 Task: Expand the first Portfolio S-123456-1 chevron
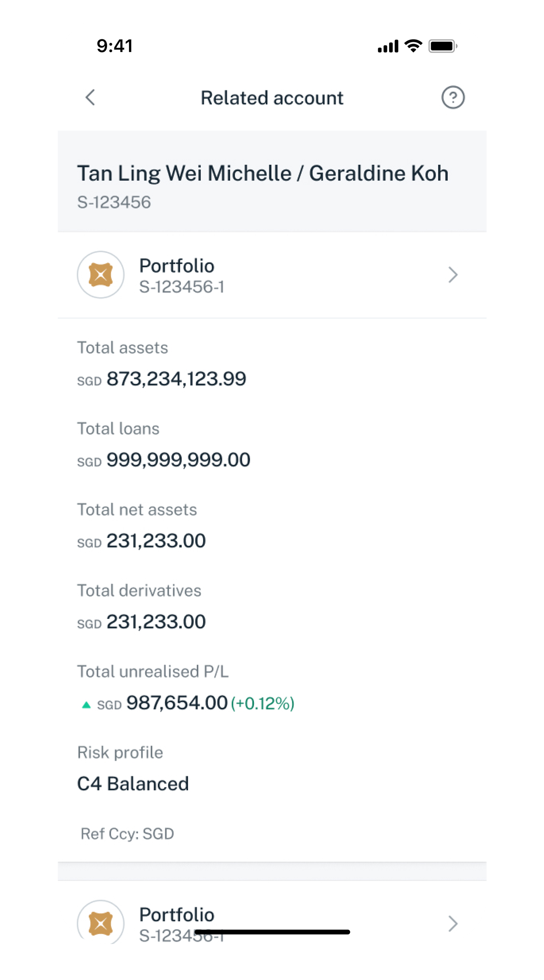pos(453,275)
